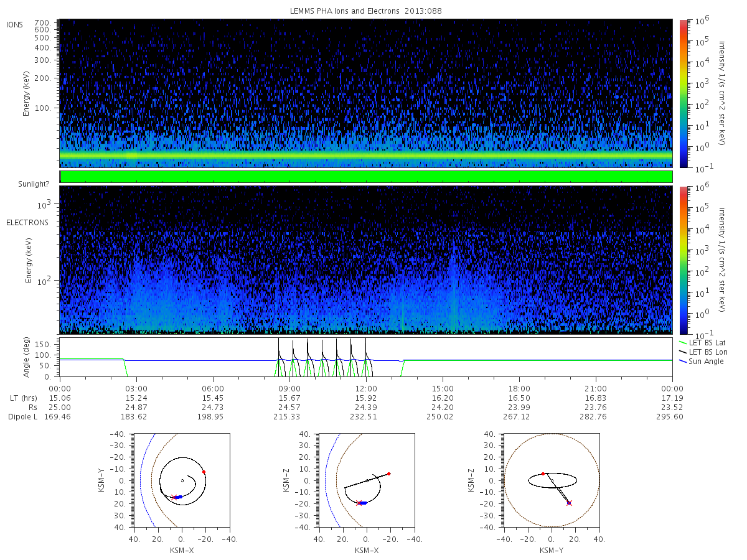
Task: Click the IONS panel label
Action: [16, 24]
